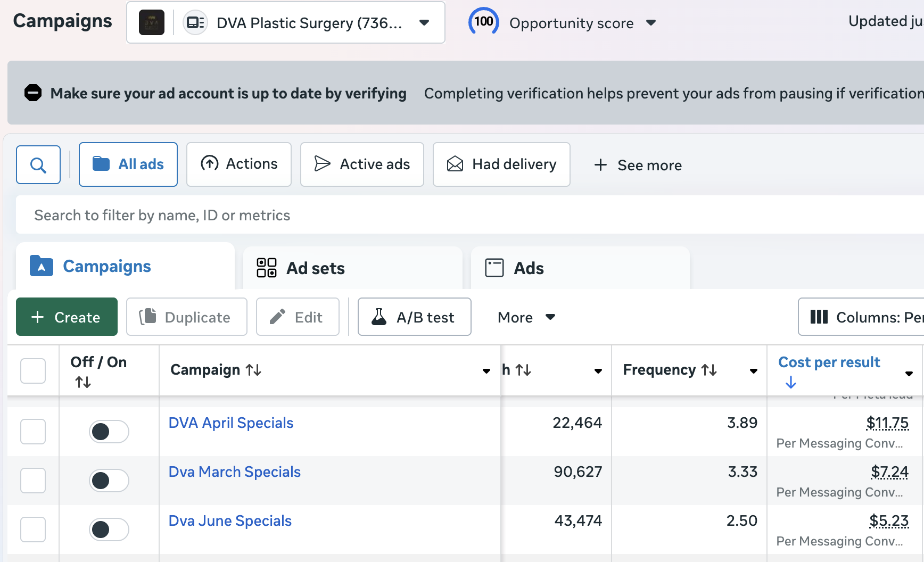This screenshot has height=562, width=924.
Task: Check the DVA April Specials row checkbox
Action: click(x=33, y=432)
